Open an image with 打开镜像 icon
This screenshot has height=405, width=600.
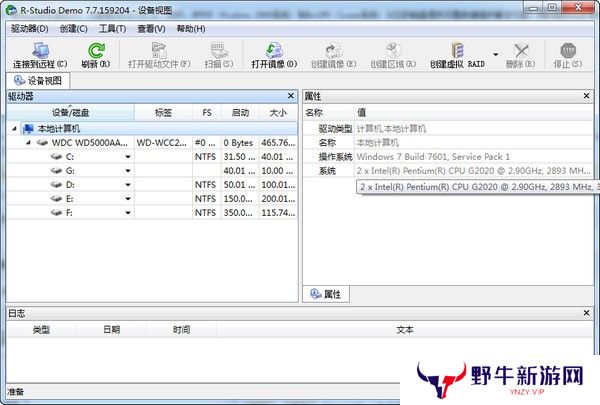(x=274, y=50)
